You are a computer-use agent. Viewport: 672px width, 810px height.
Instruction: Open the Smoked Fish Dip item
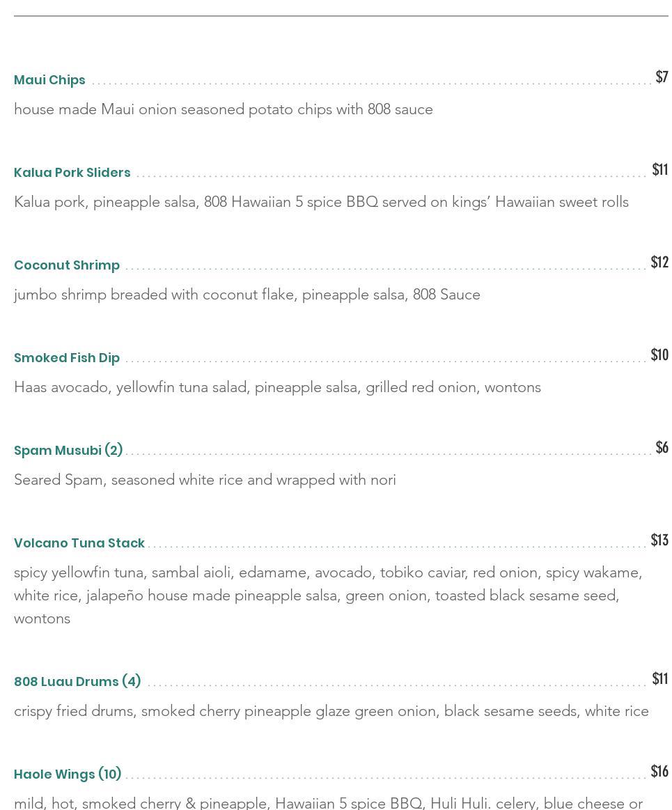[x=67, y=358]
